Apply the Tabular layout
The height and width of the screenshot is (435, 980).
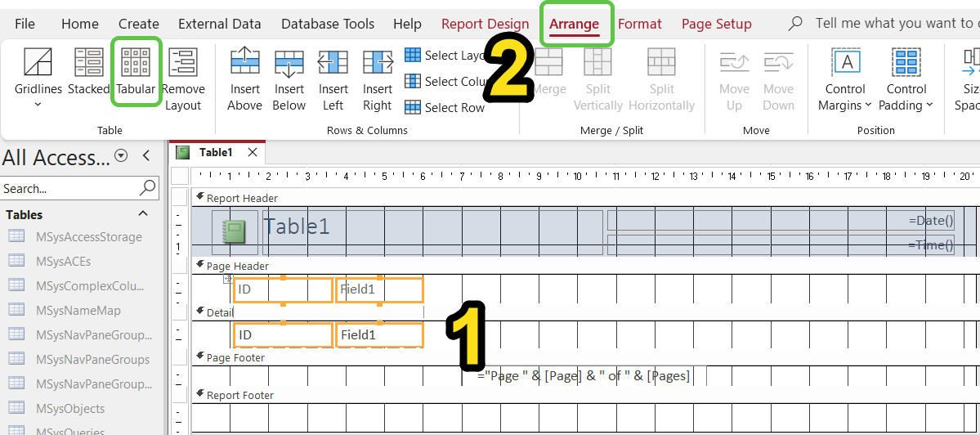[136, 72]
